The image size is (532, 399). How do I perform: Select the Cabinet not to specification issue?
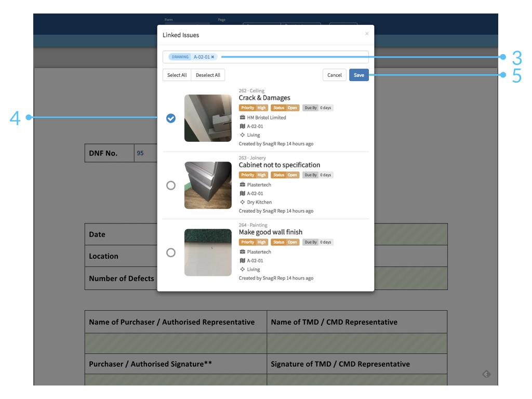pyautogui.click(x=171, y=185)
